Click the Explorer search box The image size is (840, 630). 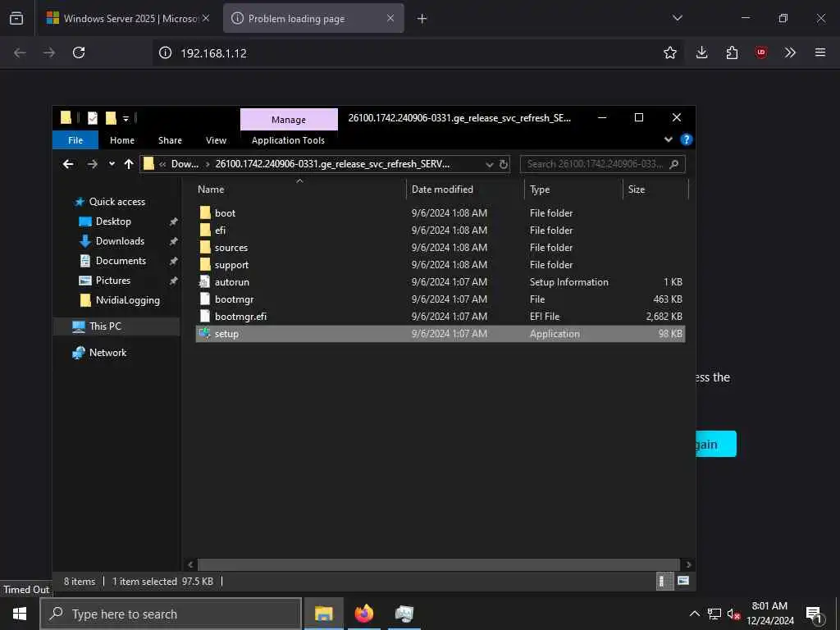[603, 164]
